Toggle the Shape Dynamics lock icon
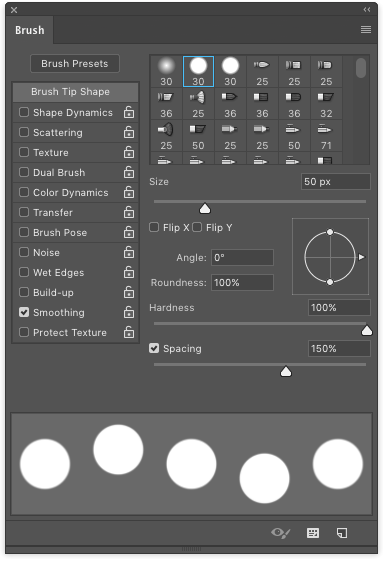 [129, 112]
